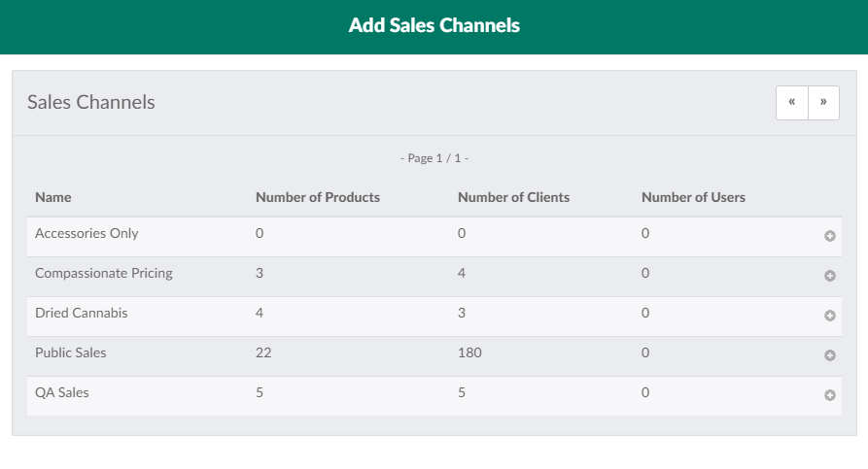Click the Number of Clients column header

513,197
